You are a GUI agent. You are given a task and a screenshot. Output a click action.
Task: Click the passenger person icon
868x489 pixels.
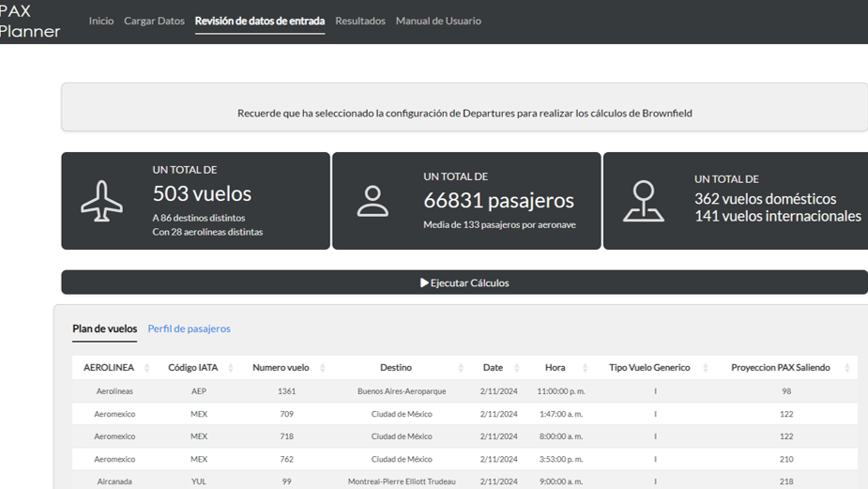pos(373,201)
